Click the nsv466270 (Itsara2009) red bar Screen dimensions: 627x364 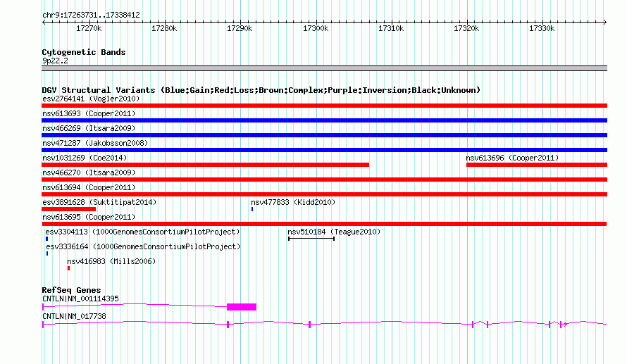[324, 180]
